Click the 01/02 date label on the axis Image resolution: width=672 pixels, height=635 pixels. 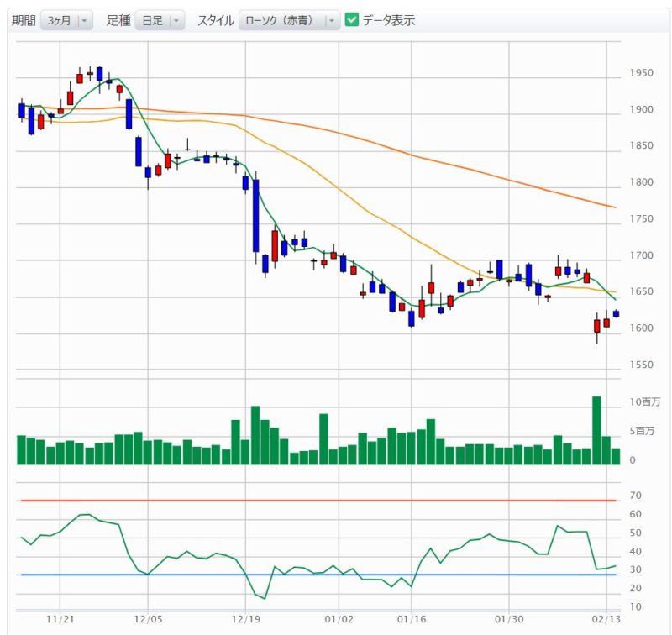(339, 619)
